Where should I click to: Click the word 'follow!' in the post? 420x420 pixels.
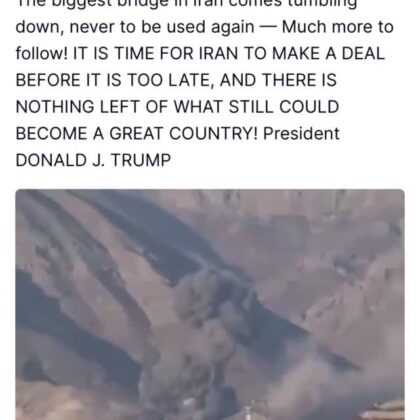click(x=41, y=54)
